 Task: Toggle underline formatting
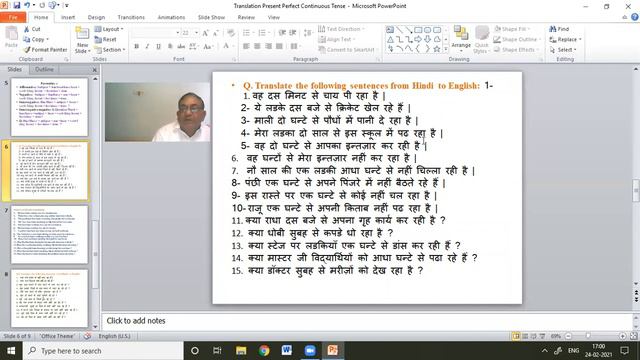[x=158, y=47]
